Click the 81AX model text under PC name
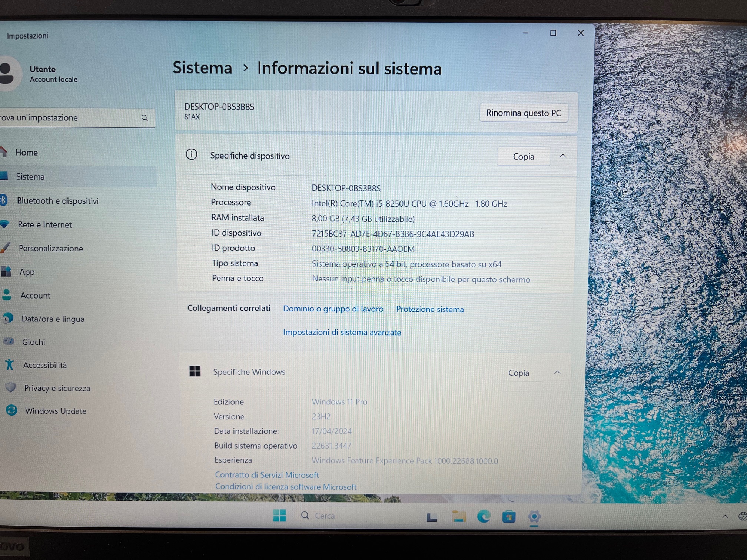This screenshot has height=560, width=747. tap(192, 117)
